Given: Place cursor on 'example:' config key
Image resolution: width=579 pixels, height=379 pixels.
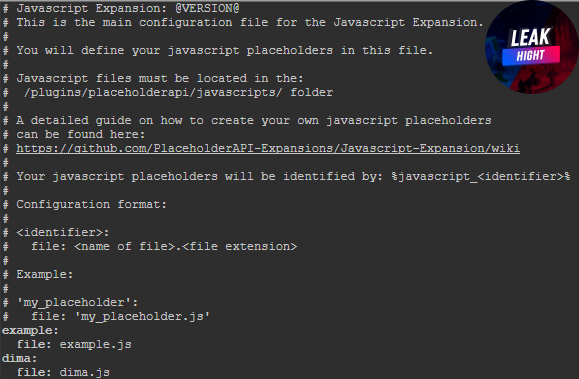Looking at the screenshot, I should [30, 330].
